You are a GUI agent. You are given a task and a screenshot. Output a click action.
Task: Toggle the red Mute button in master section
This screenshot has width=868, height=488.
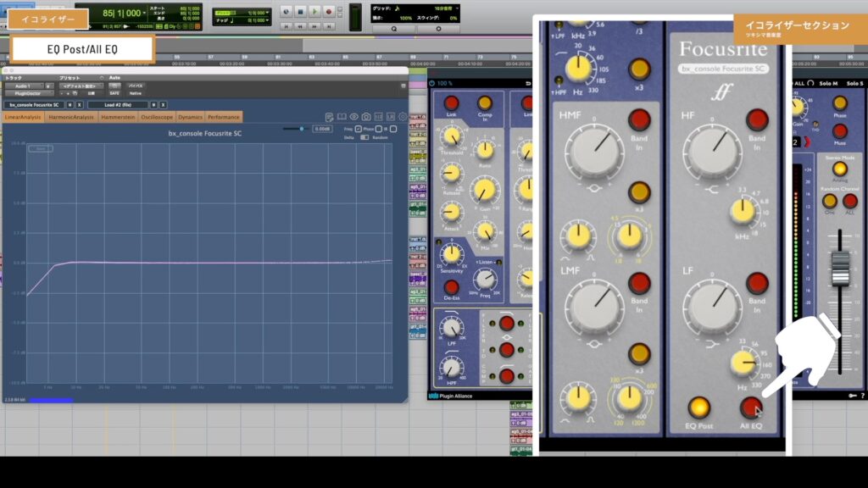pyautogui.click(x=840, y=131)
